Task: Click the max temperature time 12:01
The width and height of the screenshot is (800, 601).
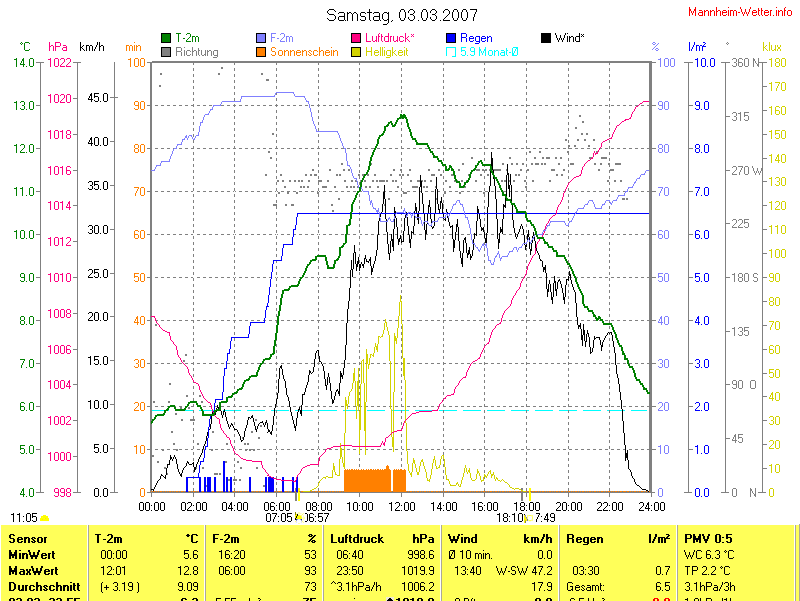Action: 114,570
